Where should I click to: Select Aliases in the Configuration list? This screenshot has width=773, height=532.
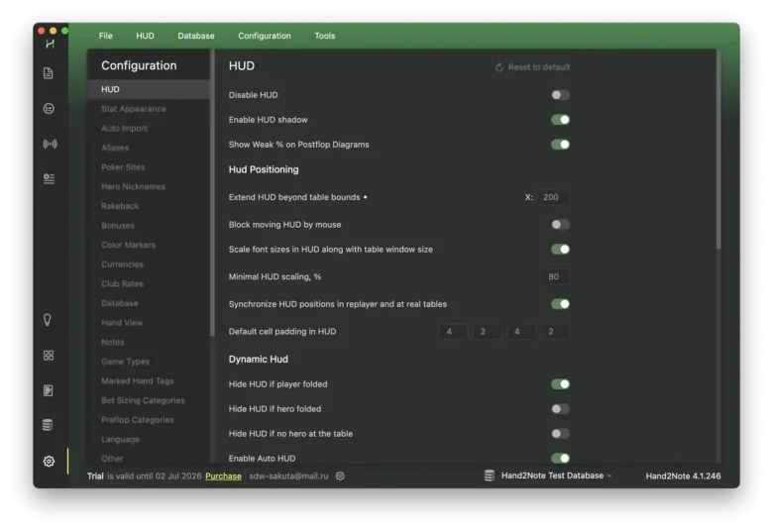point(149,148)
